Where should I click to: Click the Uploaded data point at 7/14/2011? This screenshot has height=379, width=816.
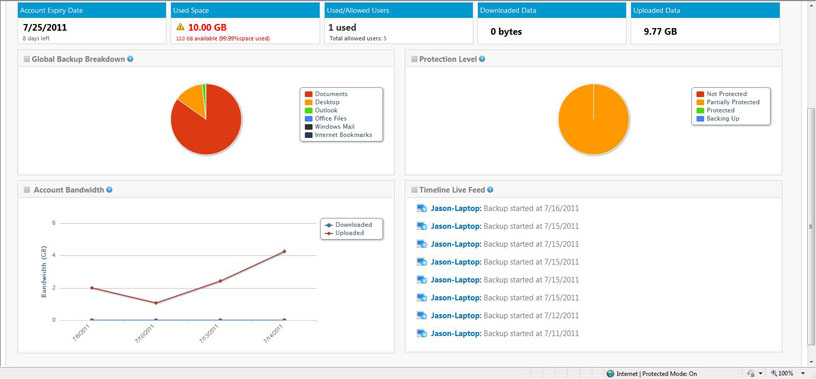pyautogui.click(x=284, y=251)
